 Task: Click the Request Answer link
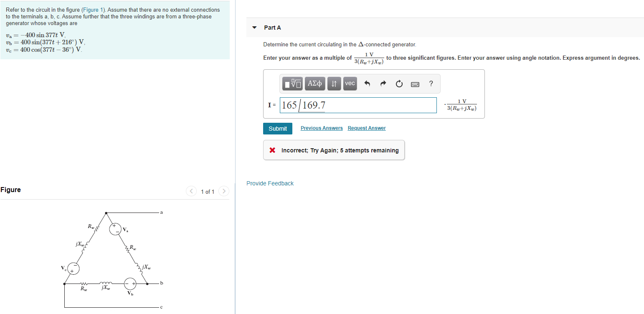tap(367, 128)
